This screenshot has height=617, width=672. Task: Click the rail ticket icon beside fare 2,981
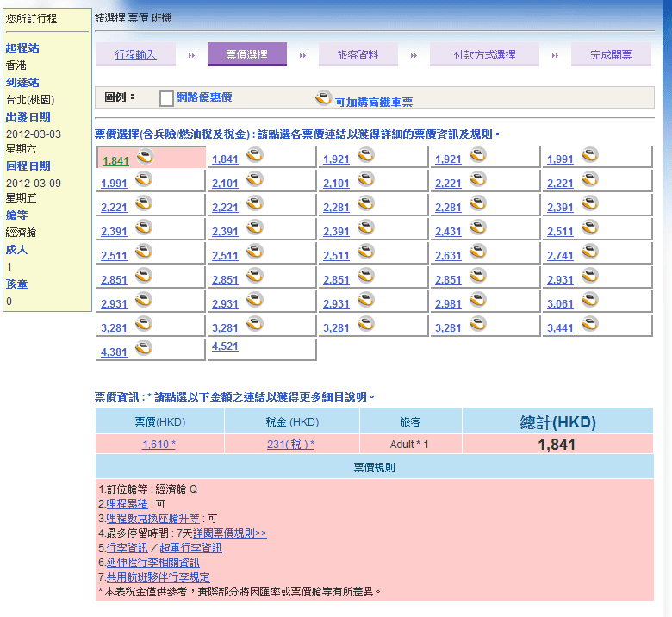[477, 300]
